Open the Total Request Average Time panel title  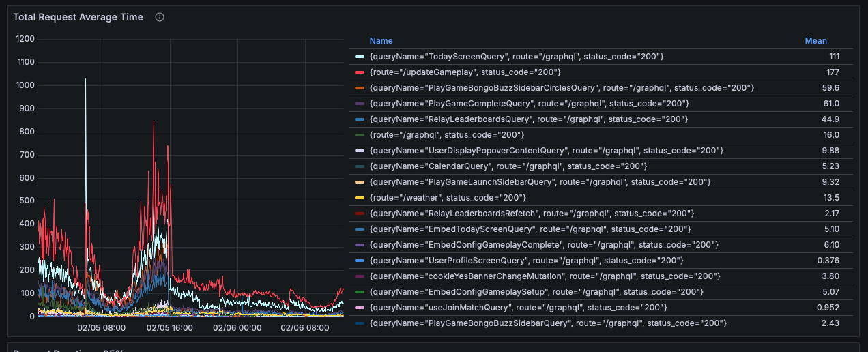(x=78, y=17)
